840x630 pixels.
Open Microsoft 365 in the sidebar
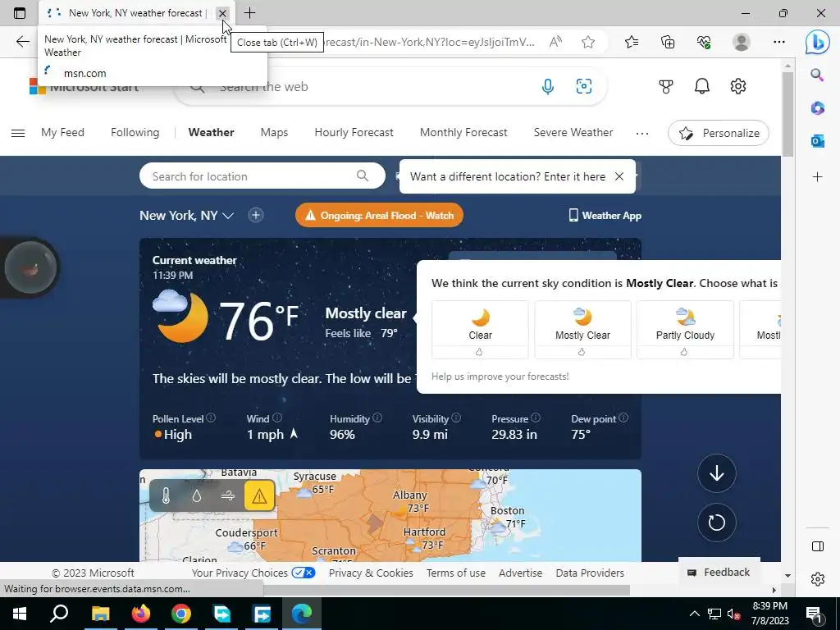coord(818,108)
